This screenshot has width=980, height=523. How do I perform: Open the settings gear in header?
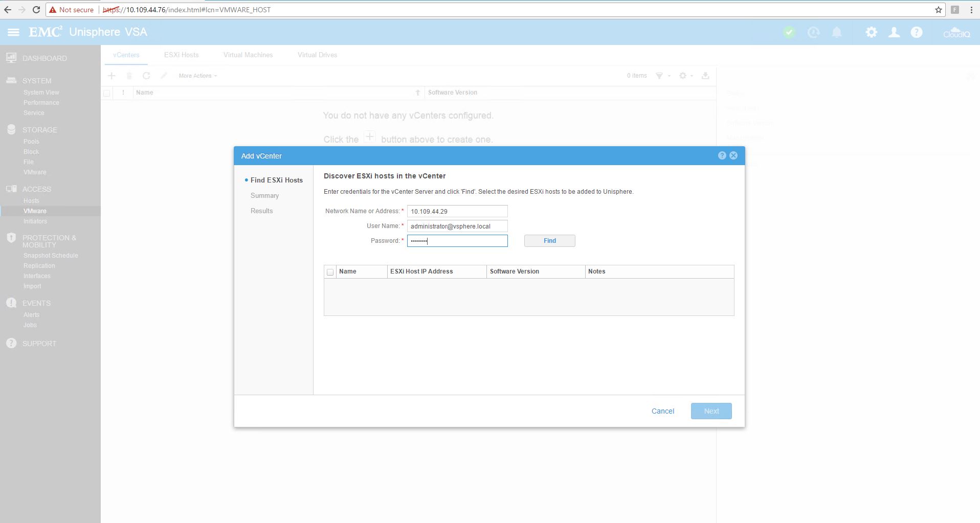click(871, 32)
